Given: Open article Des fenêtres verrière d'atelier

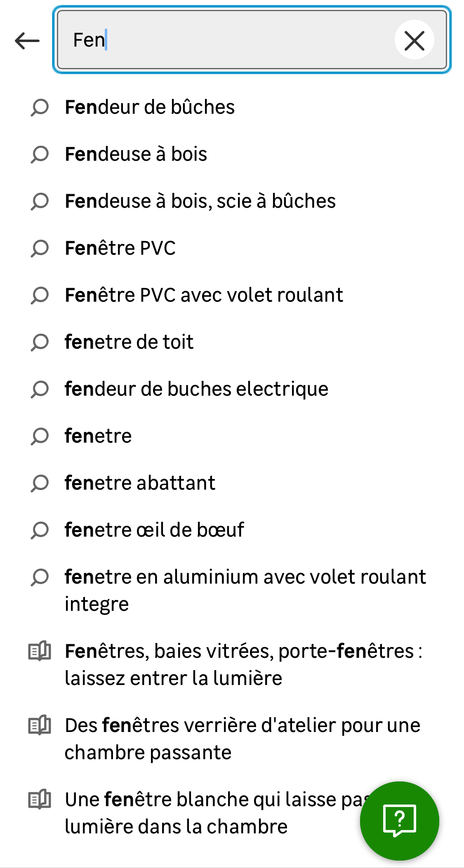Looking at the screenshot, I should point(243,739).
